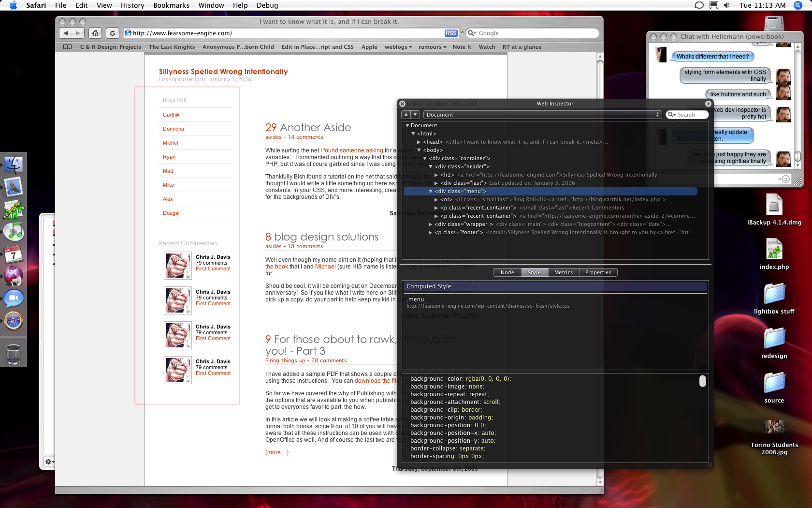Open the Apple menu
Image resolution: width=812 pixels, height=508 pixels.
click(x=13, y=5)
